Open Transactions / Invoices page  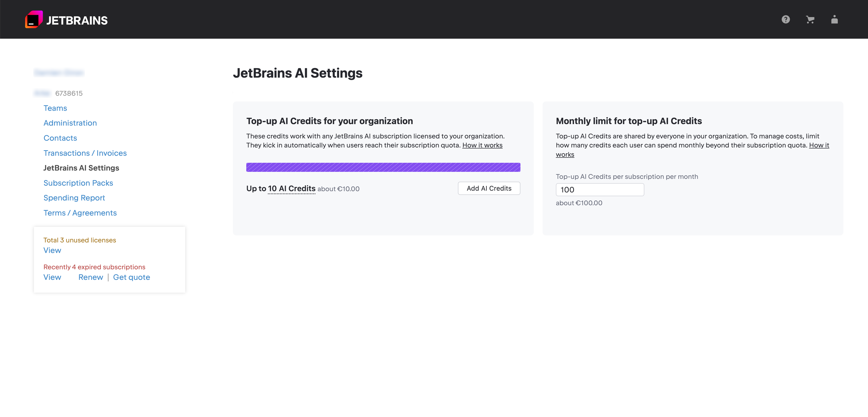[85, 153]
